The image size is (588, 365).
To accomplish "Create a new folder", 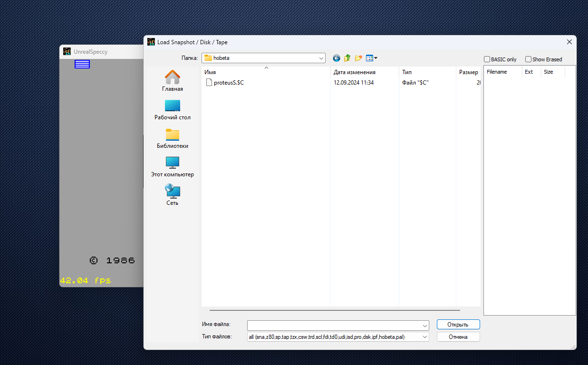I will coord(359,58).
